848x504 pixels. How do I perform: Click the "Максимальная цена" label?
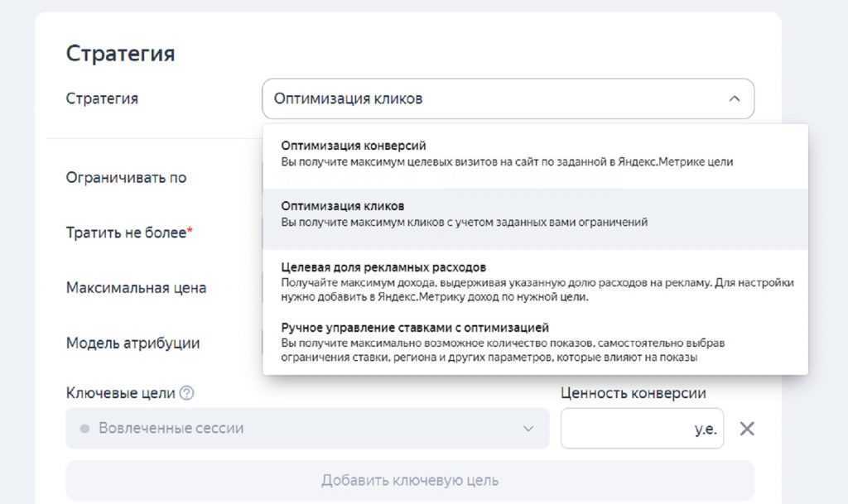pyautogui.click(x=136, y=288)
